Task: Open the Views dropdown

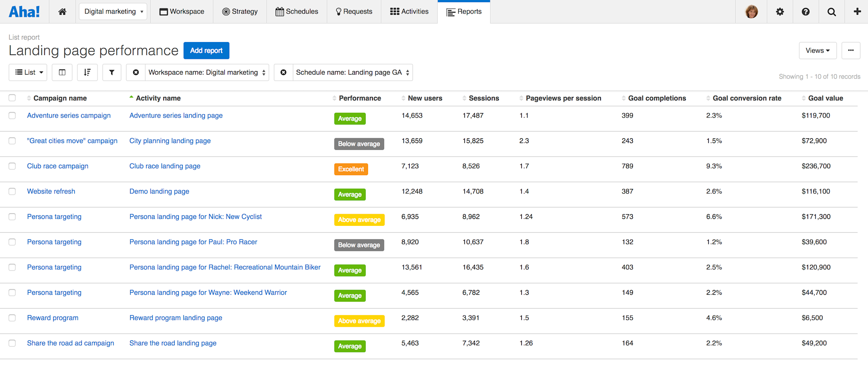Action: (x=818, y=50)
